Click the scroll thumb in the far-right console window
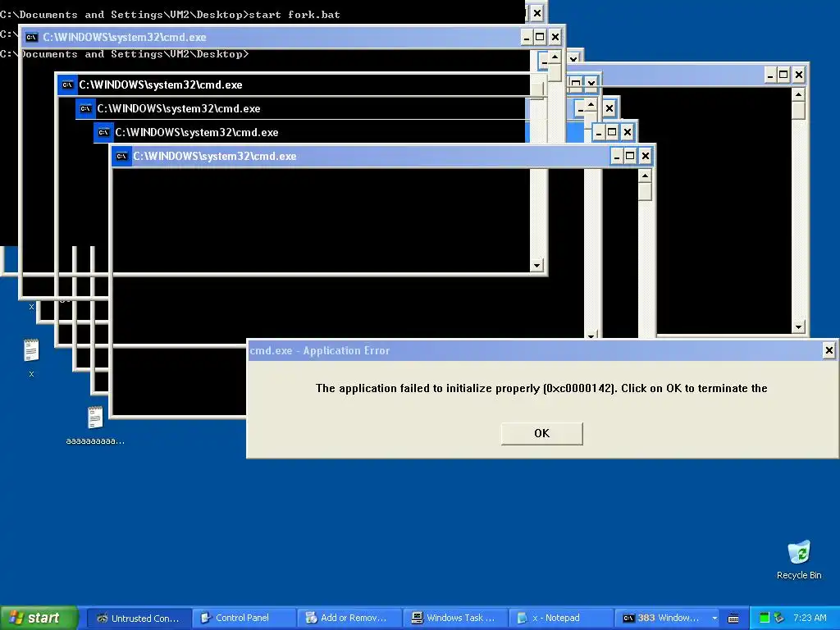 coord(798,111)
